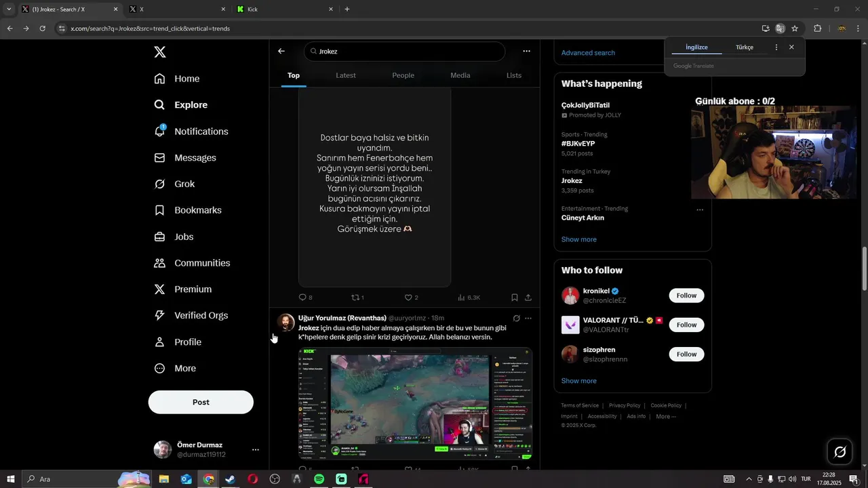Open Google Translate options menu

(776, 47)
